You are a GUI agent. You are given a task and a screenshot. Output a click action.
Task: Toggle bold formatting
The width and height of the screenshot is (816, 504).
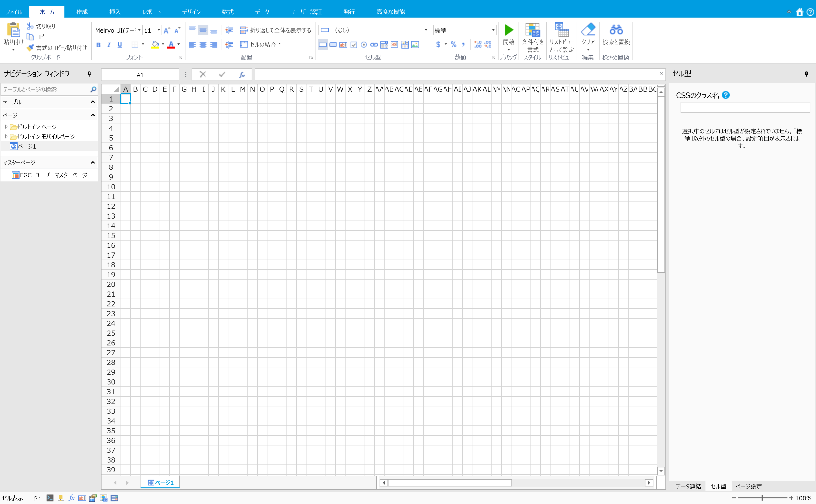click(x=98, y=44)
